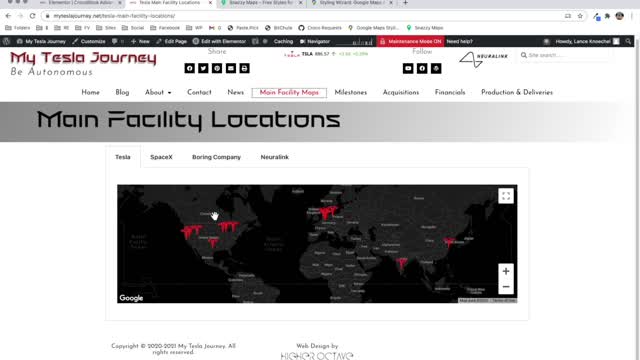Viewport: 640px width, 360px height.
Task: Open the Folders bookmark folder
Action: point(18,28)
